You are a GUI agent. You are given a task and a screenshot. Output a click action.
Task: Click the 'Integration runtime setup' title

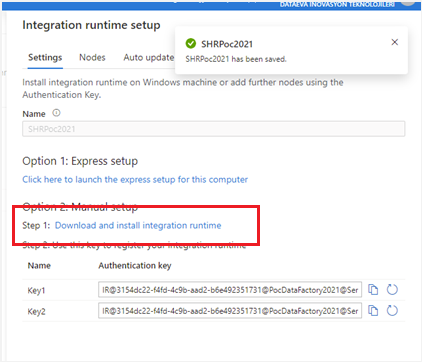pos(91,25)
